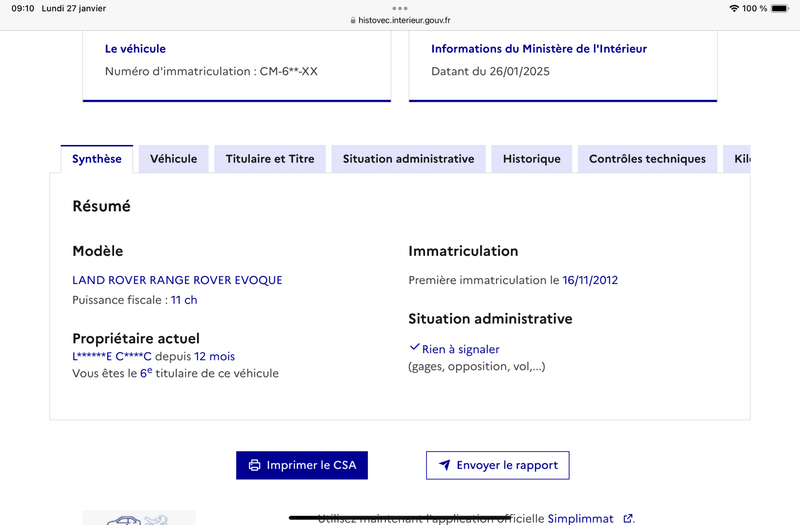This screenshot has height=525, width=800.
Task: Tap the Wi-Fi status icon
Action: coord(734,8)
